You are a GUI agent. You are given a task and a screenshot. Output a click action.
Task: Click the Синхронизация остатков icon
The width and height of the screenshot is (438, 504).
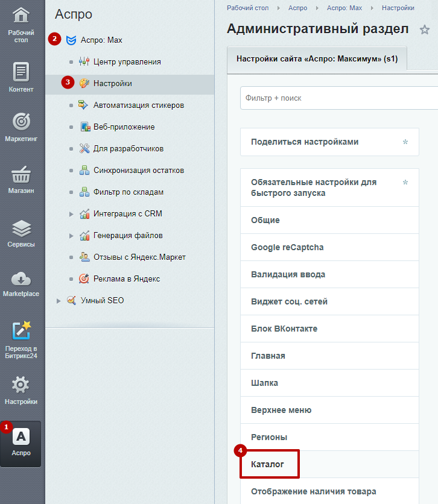coord(84,170)
